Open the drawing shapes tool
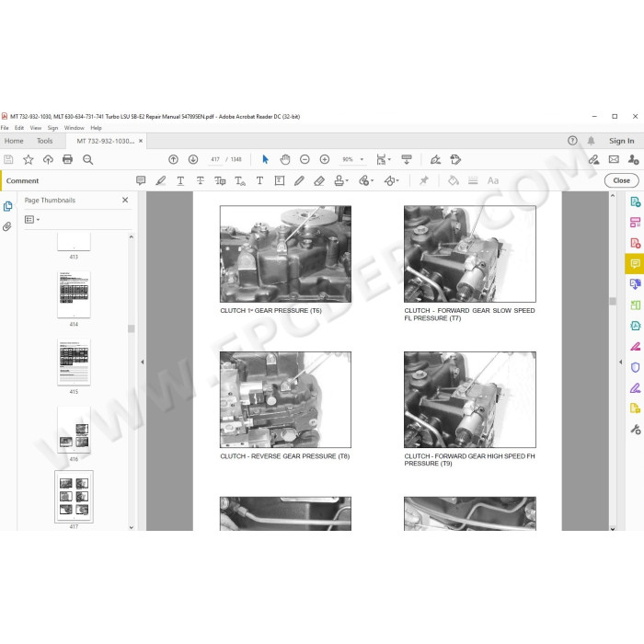 (389, 180)
